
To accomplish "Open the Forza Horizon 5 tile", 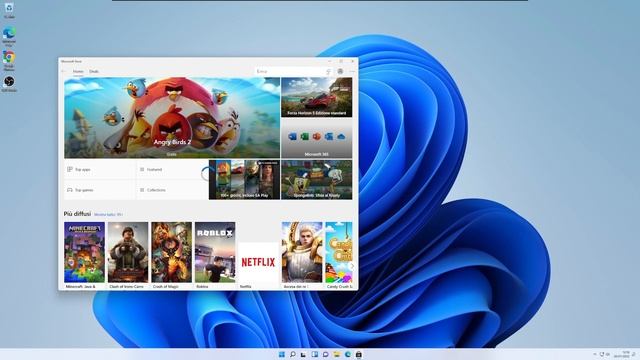I will click(x=317, y=97).
